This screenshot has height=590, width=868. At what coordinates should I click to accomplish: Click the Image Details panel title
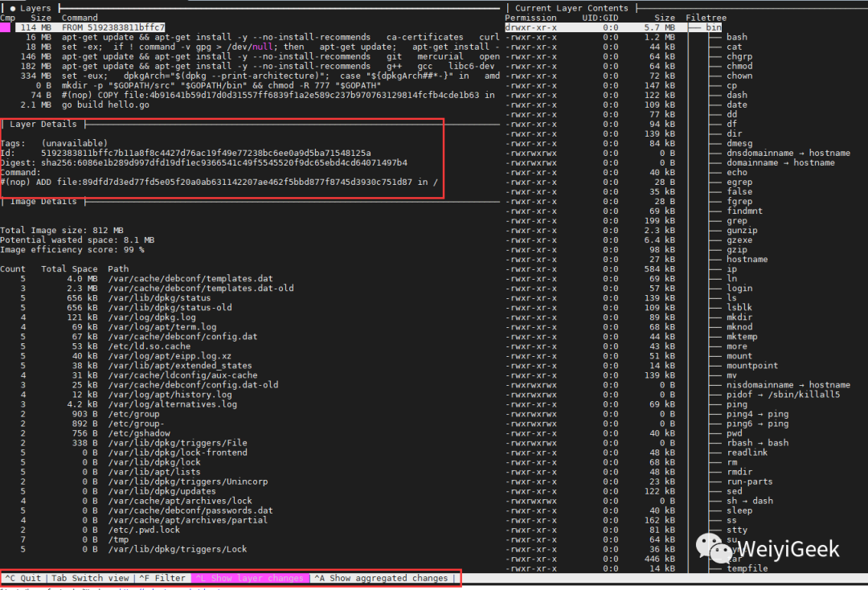[x=43, y=202]
